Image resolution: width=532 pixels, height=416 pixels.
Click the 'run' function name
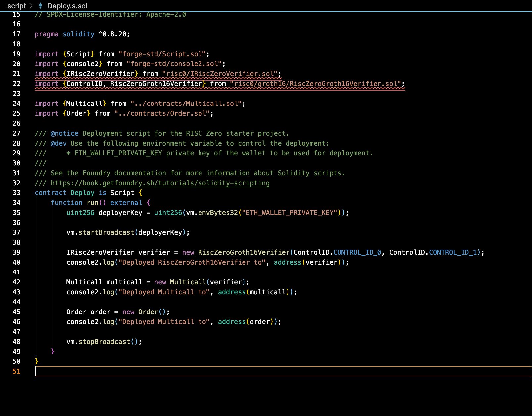93,203
